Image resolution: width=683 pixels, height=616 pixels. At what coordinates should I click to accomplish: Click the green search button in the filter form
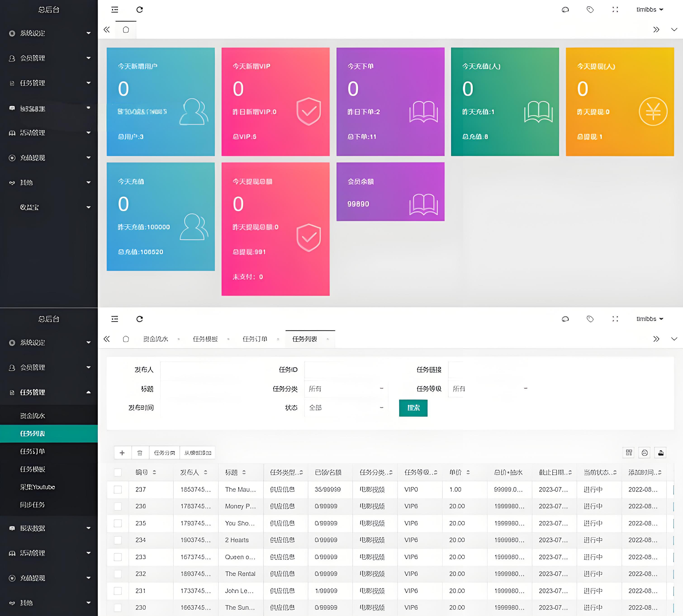pos(413,408)
